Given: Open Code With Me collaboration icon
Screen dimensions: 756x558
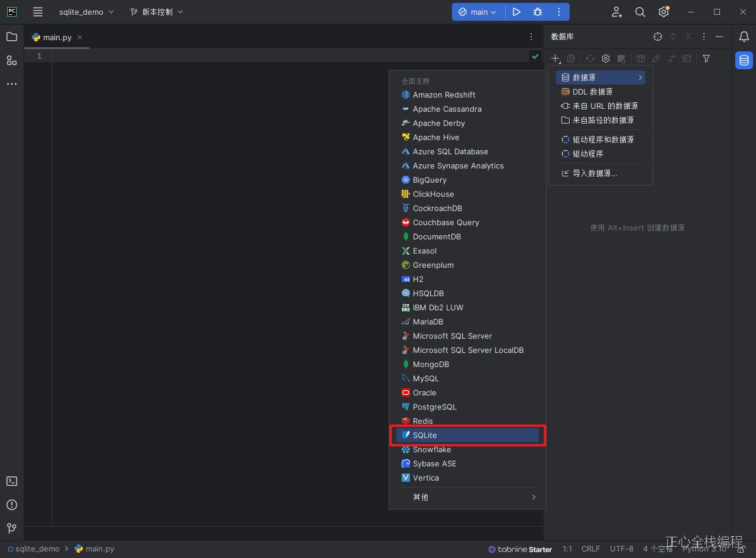Looking at the screenshot, I should (x=617, y=12).
